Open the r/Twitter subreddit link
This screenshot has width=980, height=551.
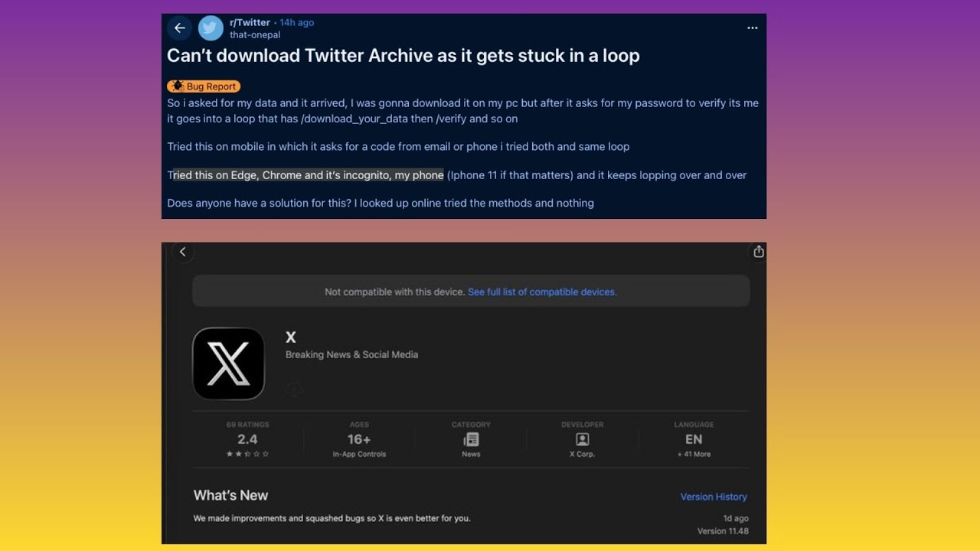pyautogui.click(x=250, y=22)
